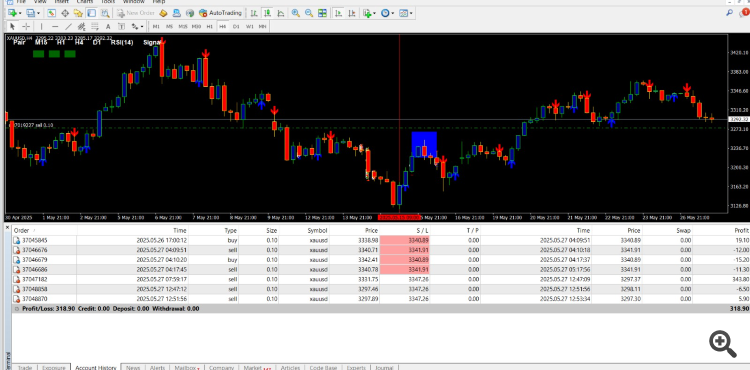This screenshot has width=750, height=370.
Task: Select the Text tool
Action: 108,26
